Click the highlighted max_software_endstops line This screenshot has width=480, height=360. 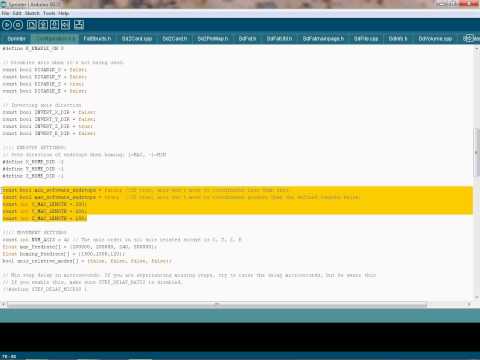(181, 197)
